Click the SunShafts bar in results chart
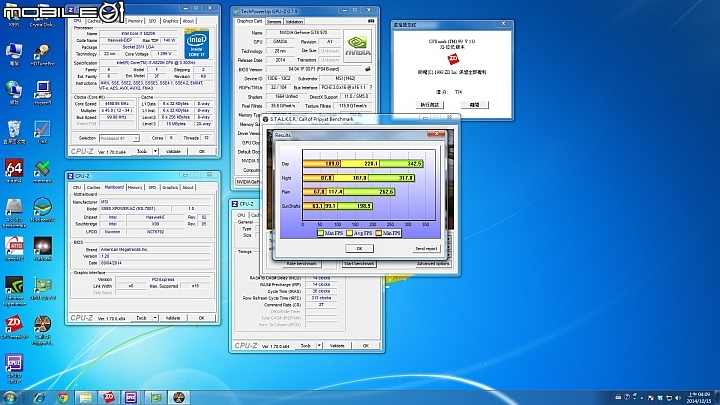This screenshot has width=720, height=405. pyautogui.click(x=338, y=206)
